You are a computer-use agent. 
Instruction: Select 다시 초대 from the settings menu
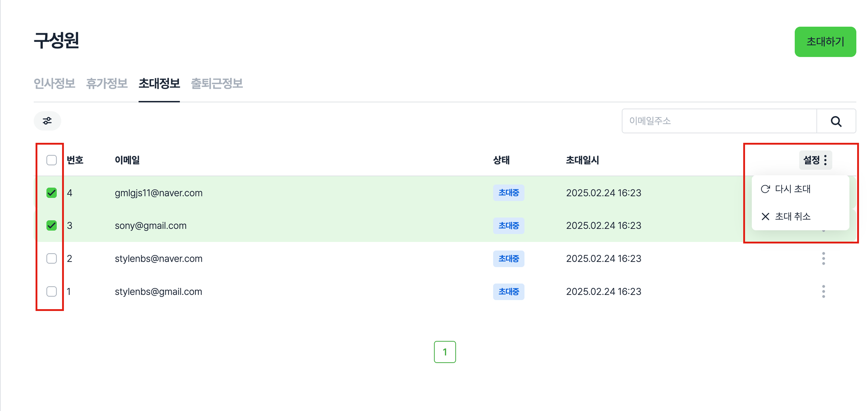click(792, 189)
